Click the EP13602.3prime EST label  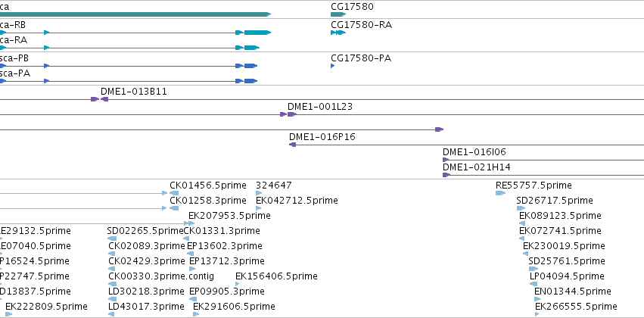coord(225,245)
